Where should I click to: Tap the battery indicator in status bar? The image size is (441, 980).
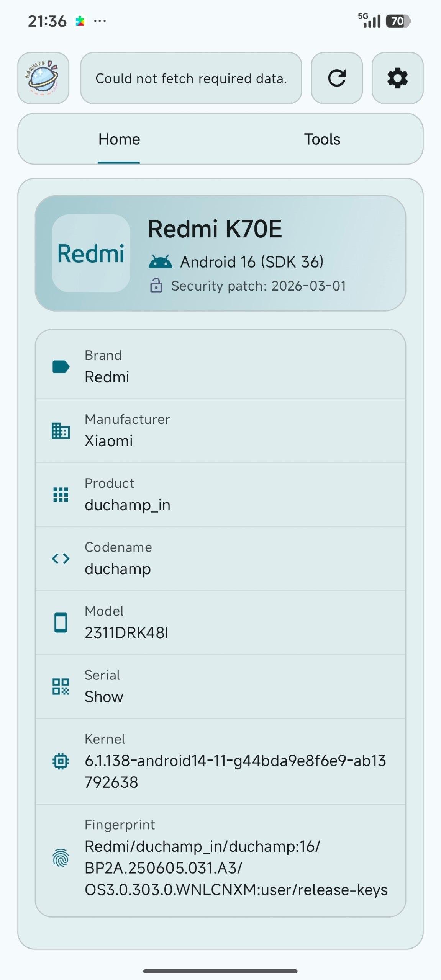click(x=398, y=21)
